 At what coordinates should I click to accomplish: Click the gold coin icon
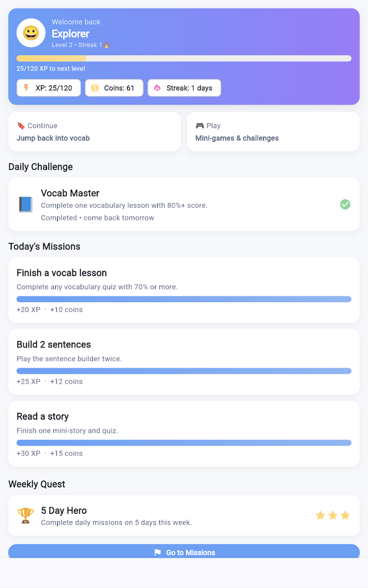pyautogui.click(x=95, y=88)
